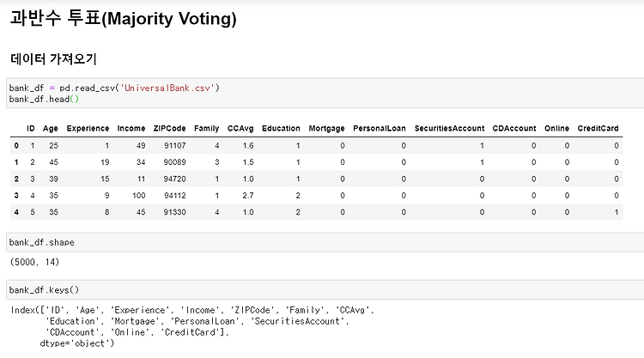Image resolution: width=644 pixels, height=358 pixels.
Task: Click the Education column header
Action: tap(281, 128)
